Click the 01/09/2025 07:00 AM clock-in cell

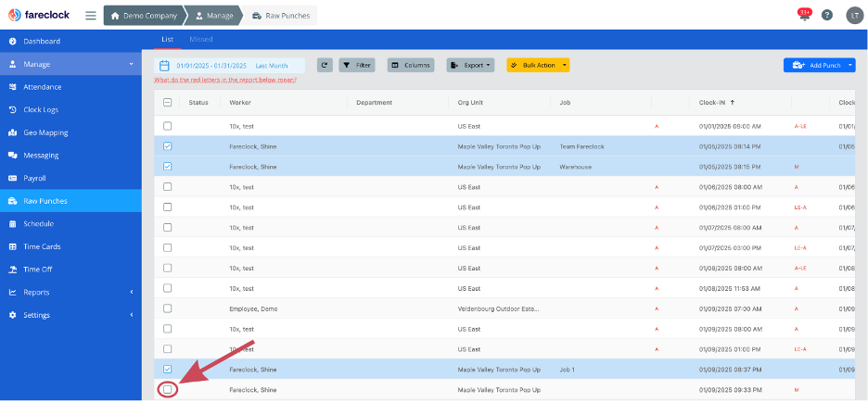(x=730, y=308)
